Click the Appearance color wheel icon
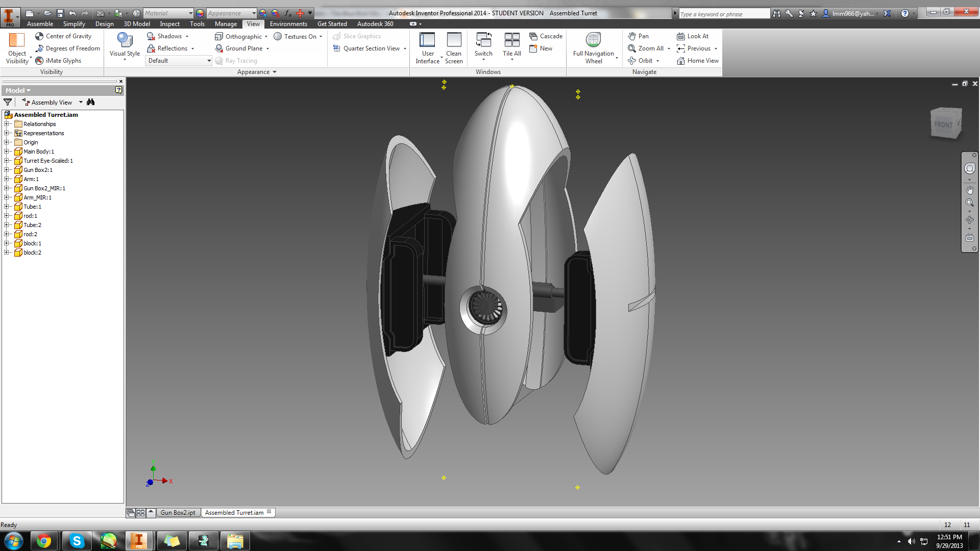 [x=200, y=13]
